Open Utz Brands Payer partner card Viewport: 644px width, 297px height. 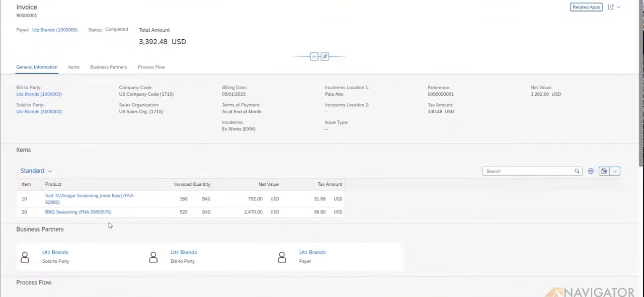(x=312, y=252)
